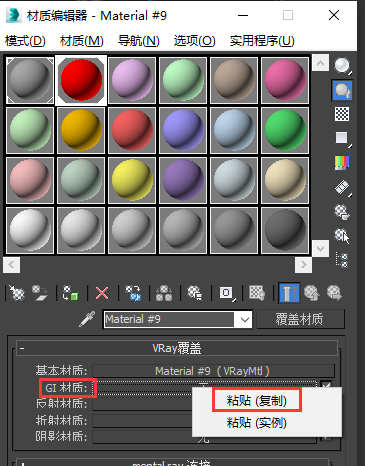Collapse the VRay覆盖 rollout
Viewport: 365px width, 466px height.
coord(22,349)
